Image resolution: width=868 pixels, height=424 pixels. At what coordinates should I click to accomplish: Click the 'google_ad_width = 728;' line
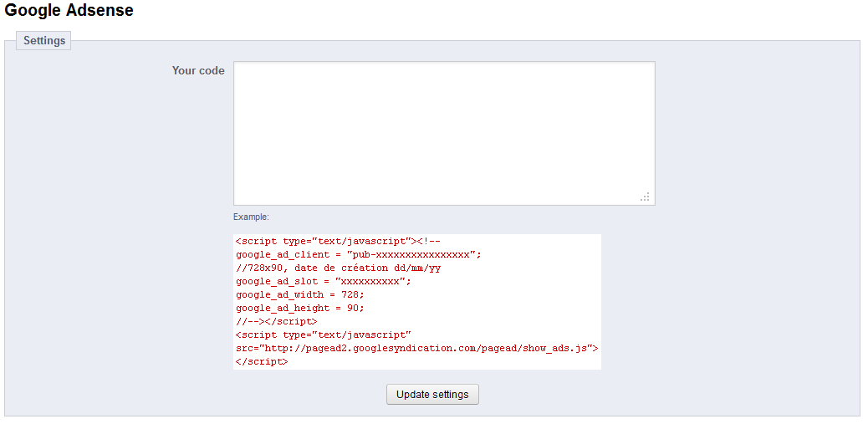pos(300,294)
